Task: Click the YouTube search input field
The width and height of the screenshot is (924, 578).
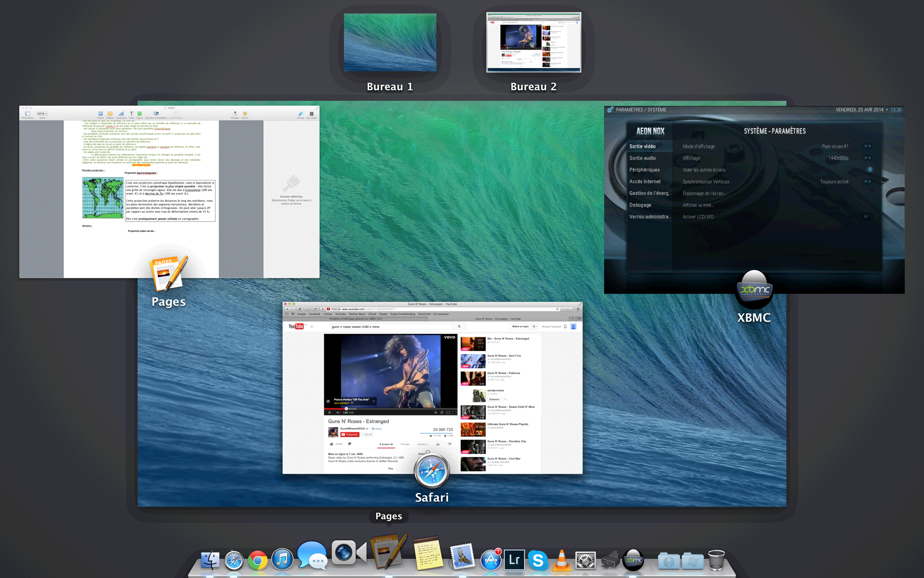Action: (x=391, y=327)
